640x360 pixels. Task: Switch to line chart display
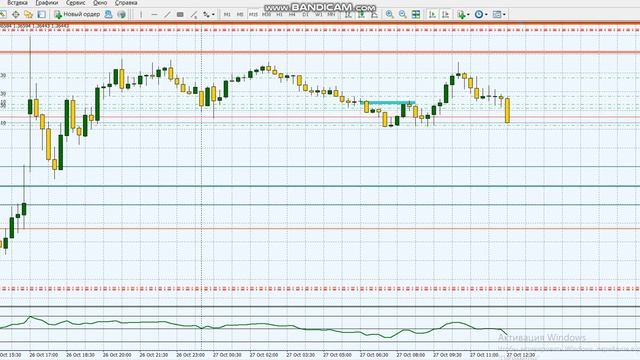pos(374,15)
